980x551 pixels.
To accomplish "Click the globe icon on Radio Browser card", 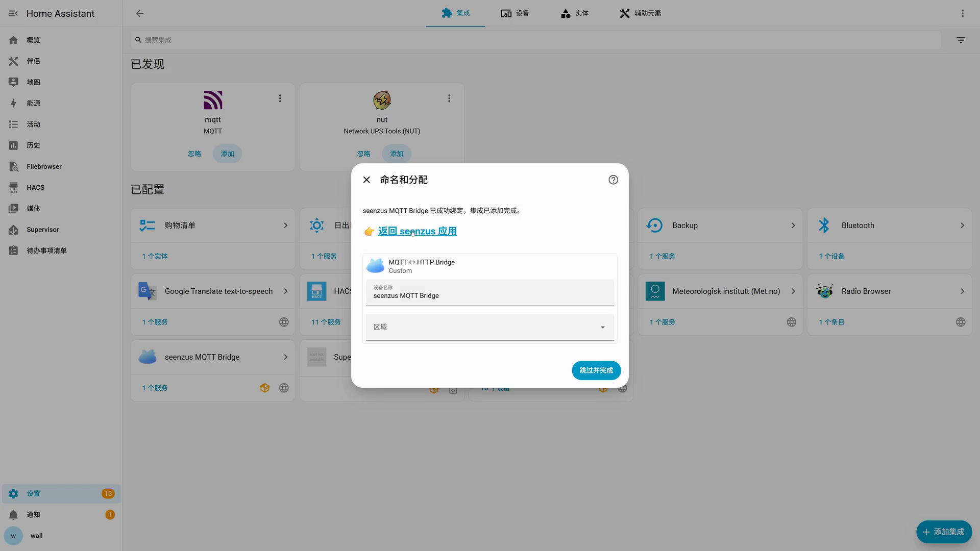I will tap(961, 322).
